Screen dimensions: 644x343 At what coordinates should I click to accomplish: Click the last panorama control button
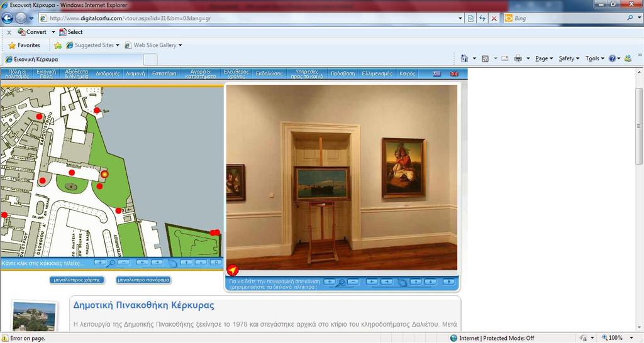(x=449, y=282)
